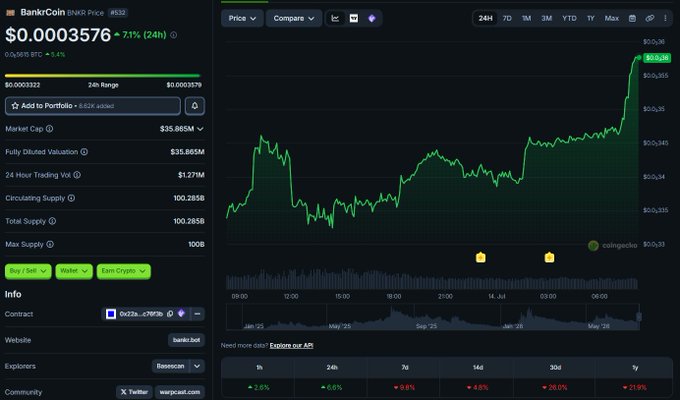Screen dimensions: 680x400
Task: Open the Earn Crypto dropdown
Action: 124,271
